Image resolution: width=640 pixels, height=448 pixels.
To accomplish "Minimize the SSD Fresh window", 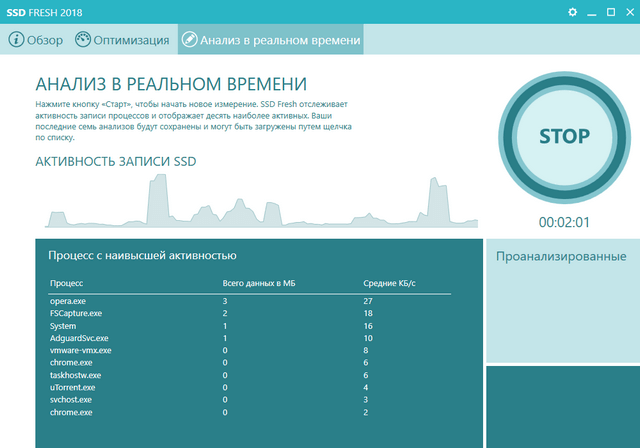I will click(x=592, y=13).
